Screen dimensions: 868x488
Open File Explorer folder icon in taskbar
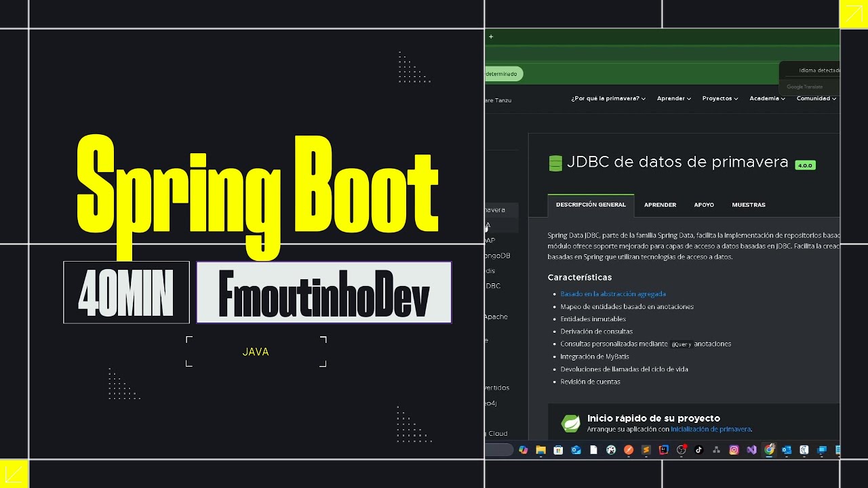[x=540, y=450]
